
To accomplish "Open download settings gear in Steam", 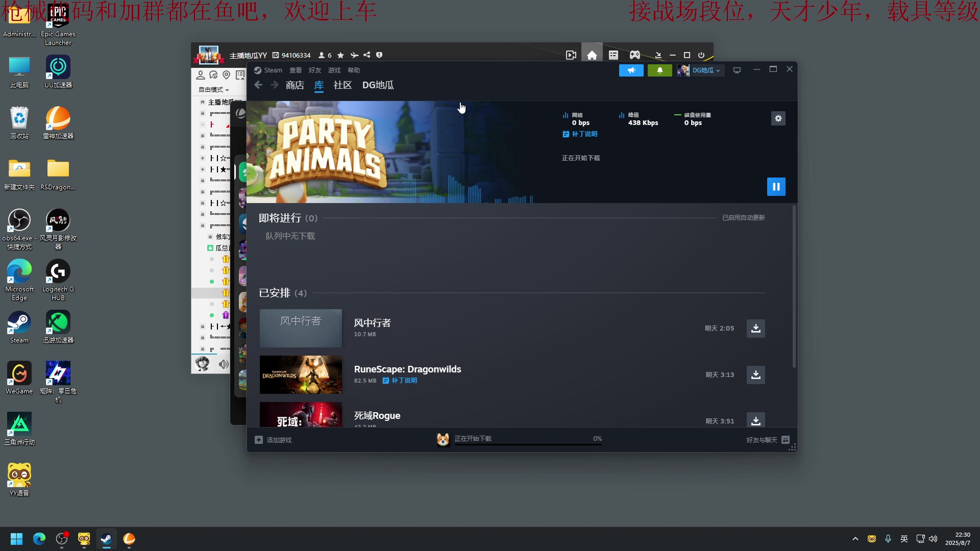I will 778,118.
